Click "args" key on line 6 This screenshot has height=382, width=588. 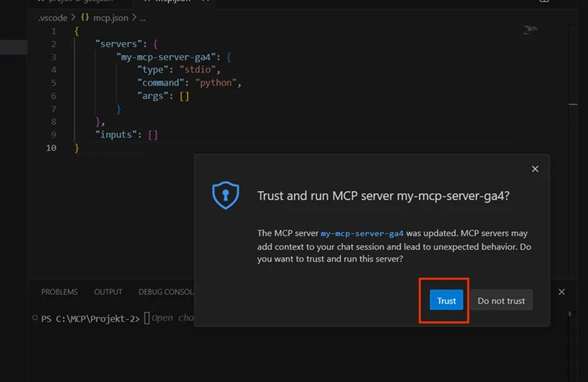[x=153, y=96]
